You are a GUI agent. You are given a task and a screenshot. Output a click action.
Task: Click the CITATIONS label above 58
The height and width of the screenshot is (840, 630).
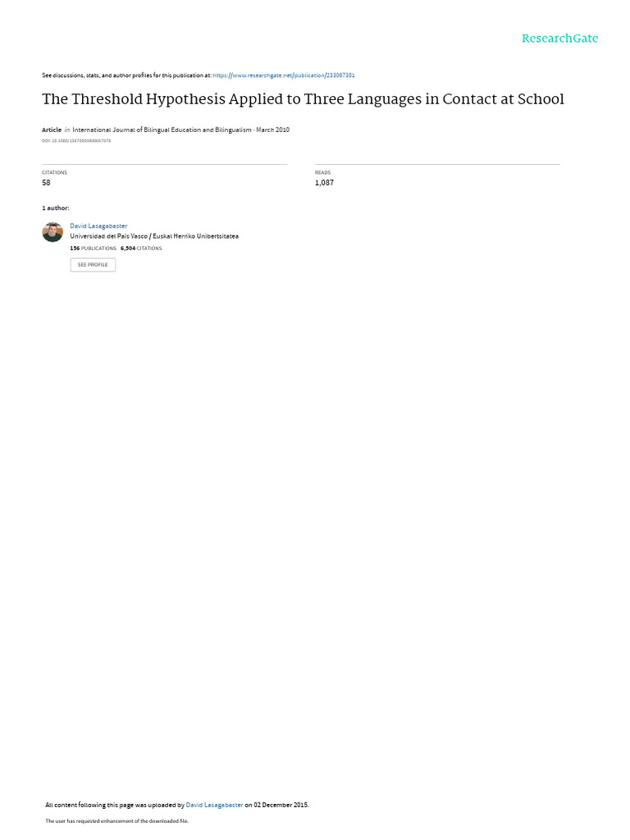coord(55,172)
